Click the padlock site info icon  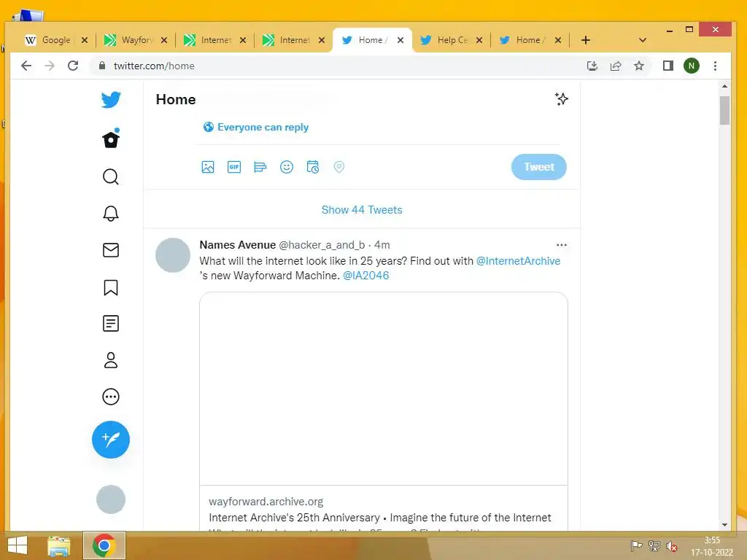(101, 66)
